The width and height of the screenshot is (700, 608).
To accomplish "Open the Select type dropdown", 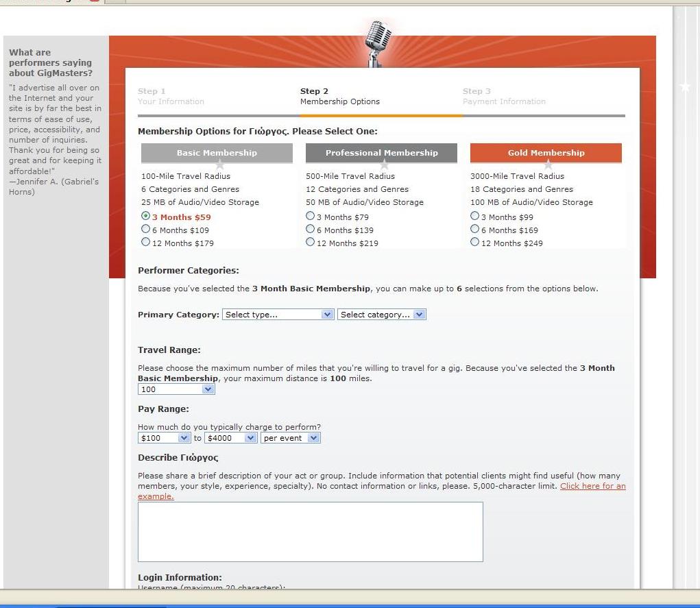I will coord(278,315).
